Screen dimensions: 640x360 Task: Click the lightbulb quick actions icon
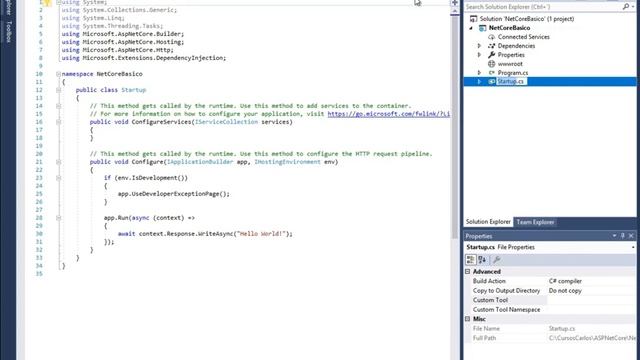tap(46, 2)
